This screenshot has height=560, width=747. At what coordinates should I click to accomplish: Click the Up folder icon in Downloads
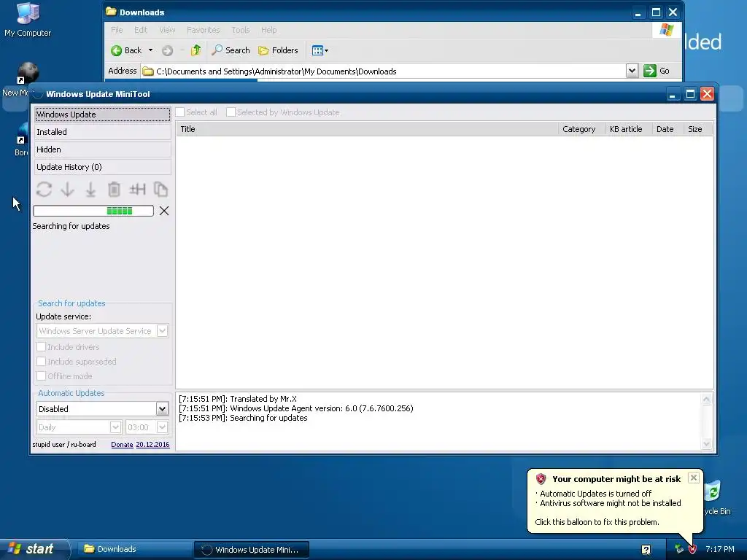tap(196, 50)
